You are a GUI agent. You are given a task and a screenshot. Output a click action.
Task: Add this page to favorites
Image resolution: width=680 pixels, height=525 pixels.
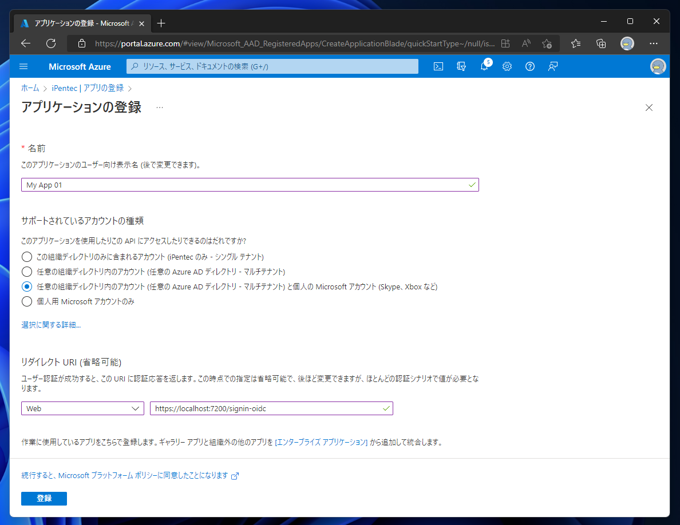546,43
